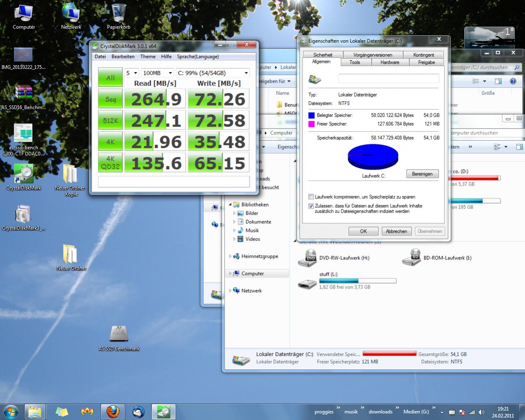Enable Laufwerk komprimieren checkbox
This screenshot has height=420, width=525.
311,197
